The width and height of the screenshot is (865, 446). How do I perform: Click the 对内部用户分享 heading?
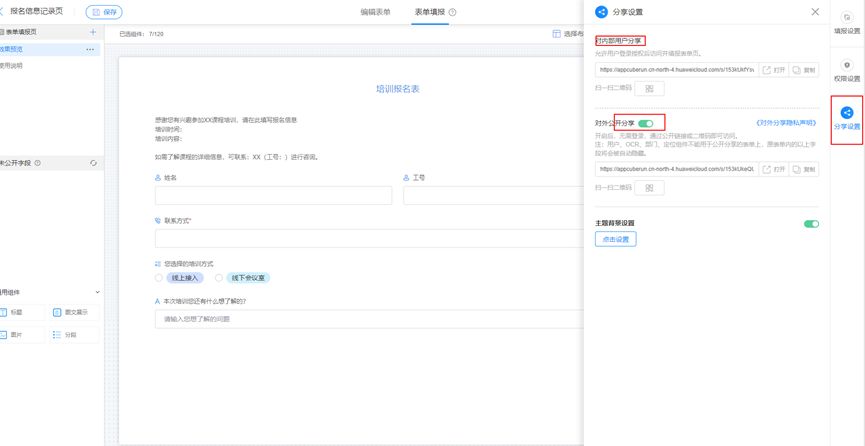[x=620, y=41]
